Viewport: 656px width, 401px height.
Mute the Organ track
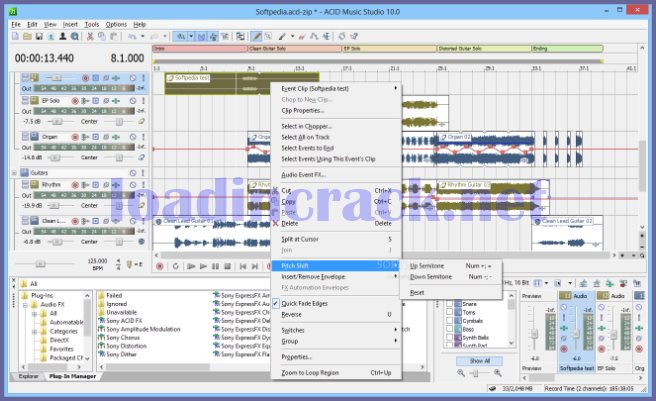(x=133, y=137)
